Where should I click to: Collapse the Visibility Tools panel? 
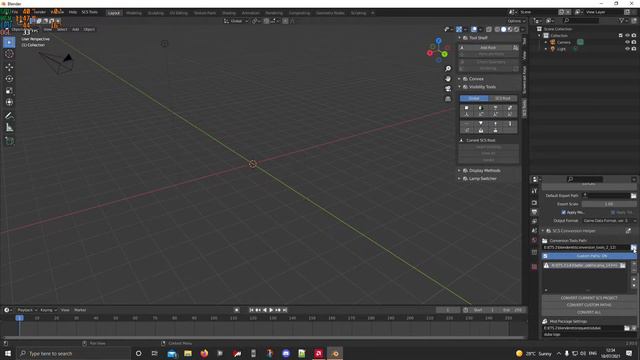[x=482, y=87]
